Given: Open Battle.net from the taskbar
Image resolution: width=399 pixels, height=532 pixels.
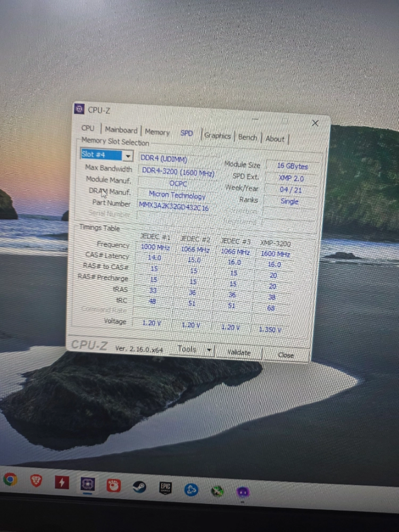Looking at the screenshot, I should point(191,489).
